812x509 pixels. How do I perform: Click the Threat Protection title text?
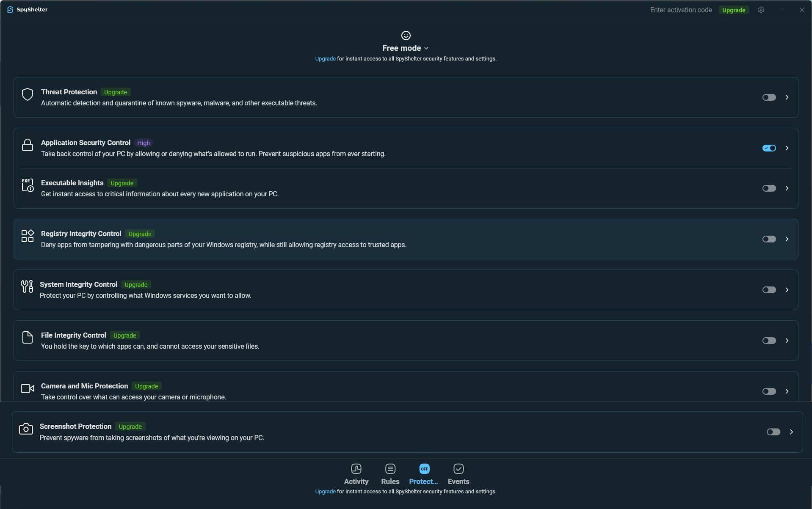[69, 92]
